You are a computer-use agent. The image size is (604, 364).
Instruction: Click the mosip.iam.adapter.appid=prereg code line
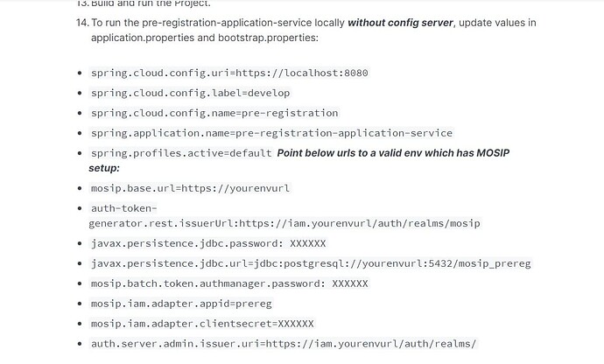181,304
